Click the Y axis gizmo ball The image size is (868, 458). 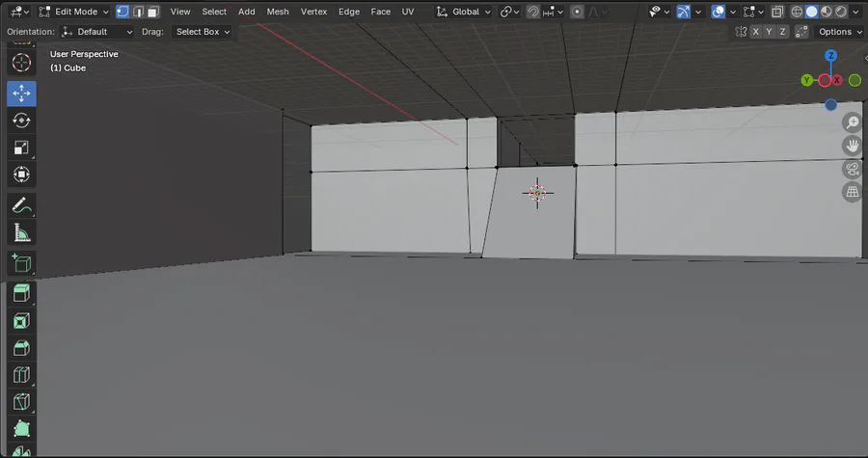pyautogui.click(x=806, y=81)
